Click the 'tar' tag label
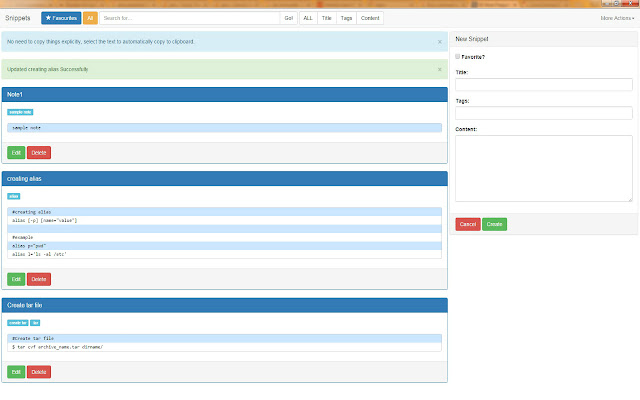This screenshot has width=640, height=400. click(35, 323)
